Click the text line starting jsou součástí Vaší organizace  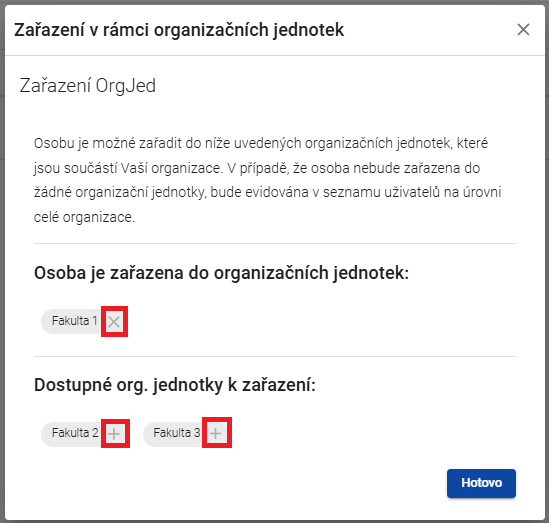pyautogui.click(x=257, y=168)
